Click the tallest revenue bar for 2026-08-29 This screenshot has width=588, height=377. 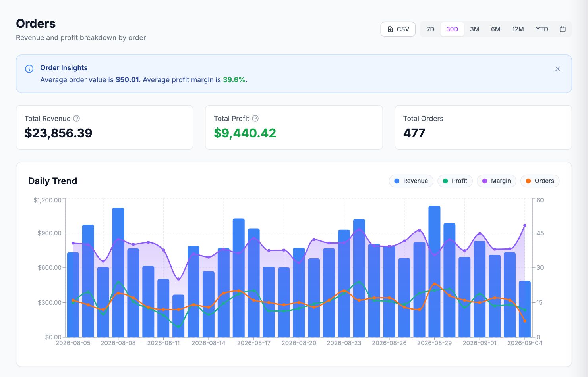[434, 271]
